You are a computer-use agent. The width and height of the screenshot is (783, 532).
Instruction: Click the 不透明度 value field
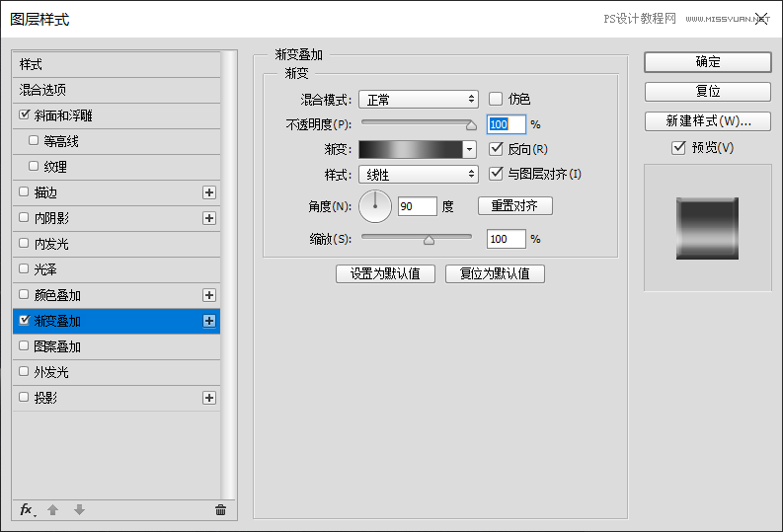506,124
